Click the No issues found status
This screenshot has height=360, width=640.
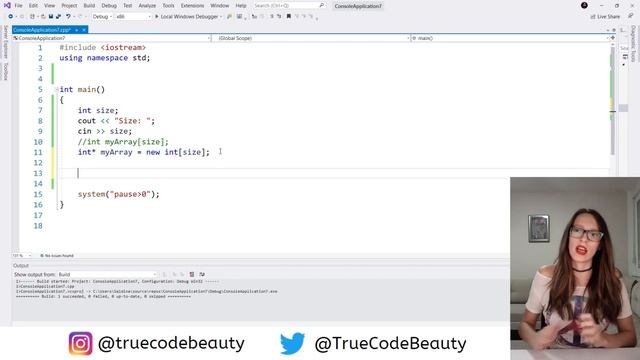[57, 256]
